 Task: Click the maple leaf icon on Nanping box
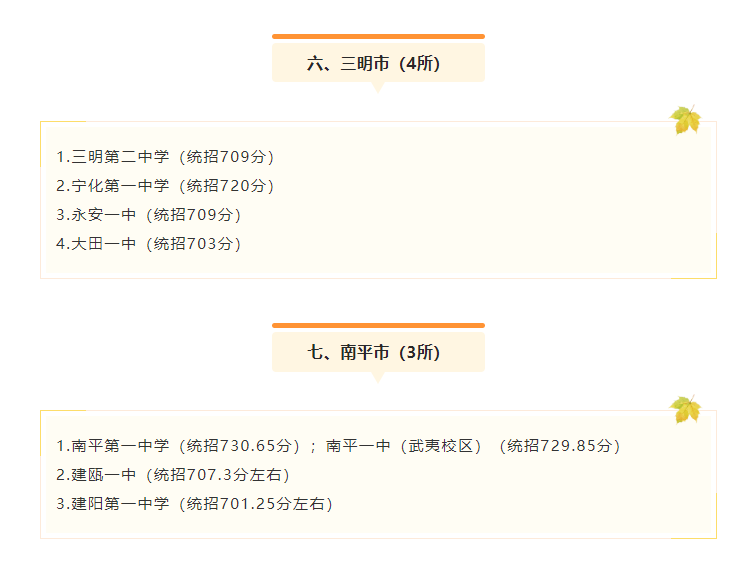tap(685, 409)
